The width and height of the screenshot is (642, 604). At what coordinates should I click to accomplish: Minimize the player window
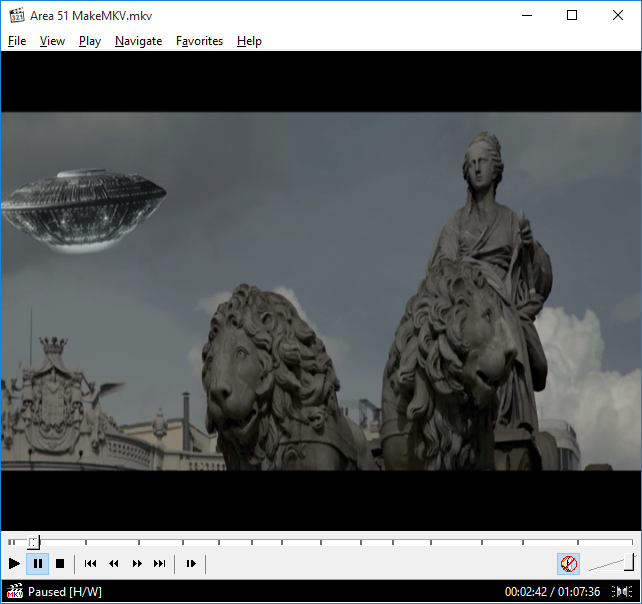pyautogui.click(x=527, y=16)
